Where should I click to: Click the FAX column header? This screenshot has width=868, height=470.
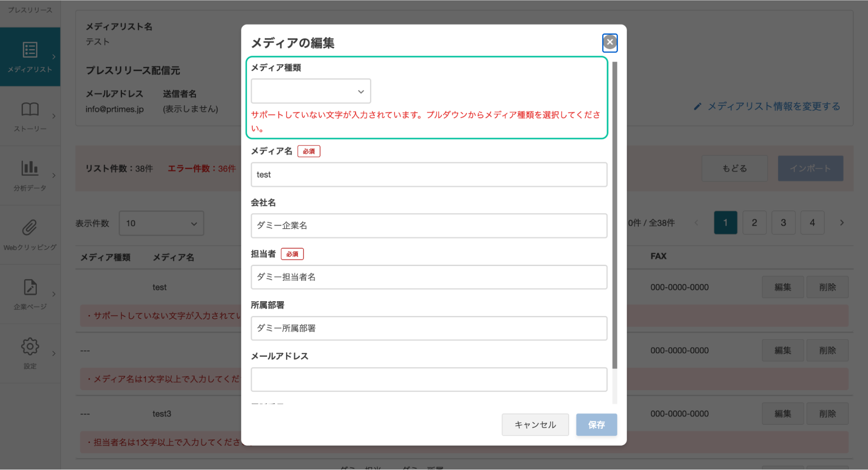(658, 256)
